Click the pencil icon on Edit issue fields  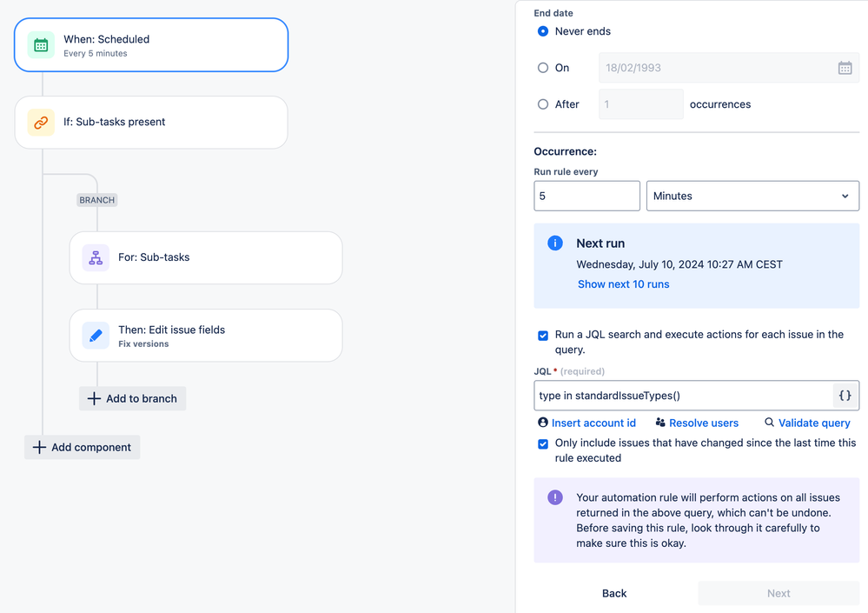96,336
